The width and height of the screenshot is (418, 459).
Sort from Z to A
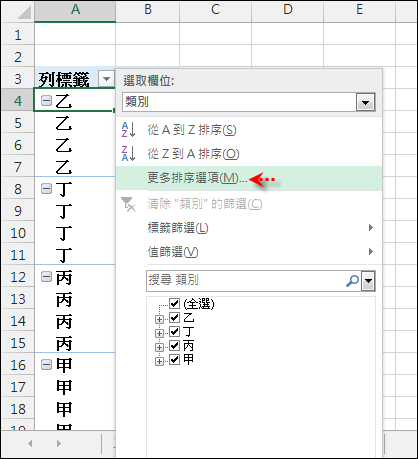click(x=248, y=154)
